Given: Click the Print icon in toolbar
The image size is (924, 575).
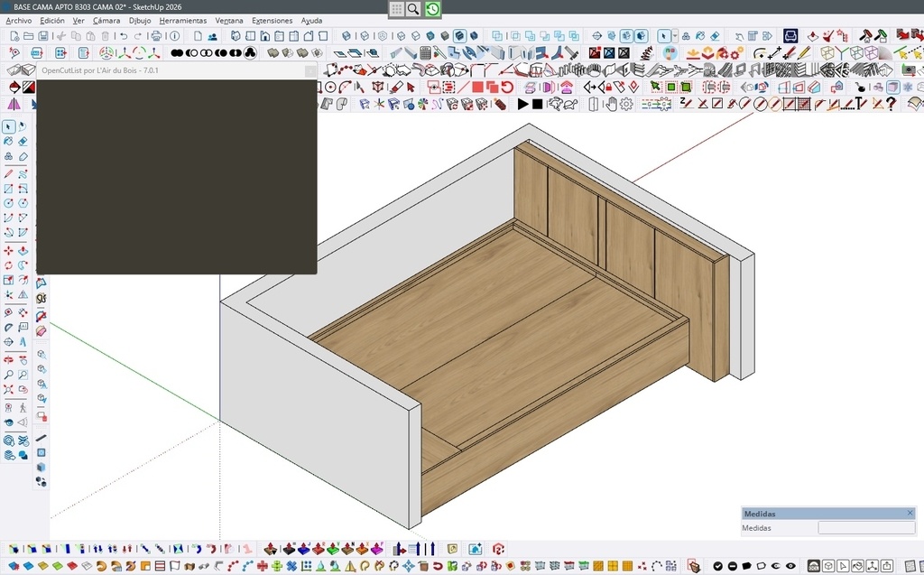Looking at the screenshot, I should (x=156, y=36).
